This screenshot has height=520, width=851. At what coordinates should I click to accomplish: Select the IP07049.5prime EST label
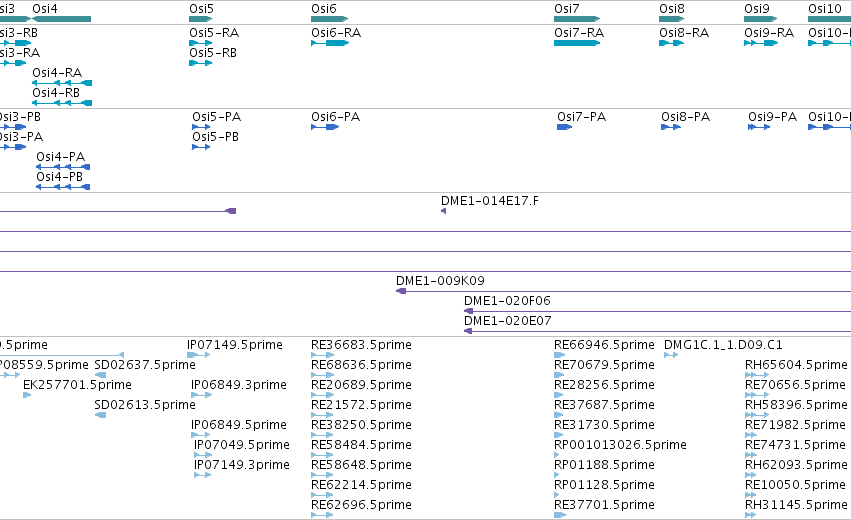click(242, 445)
